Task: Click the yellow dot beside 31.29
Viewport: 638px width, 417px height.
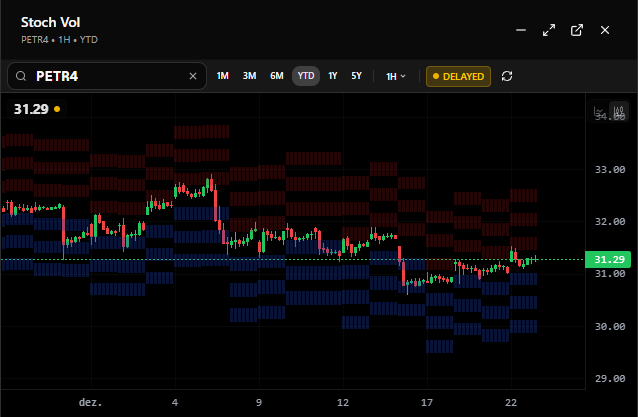Action: (x=57, y=109)
